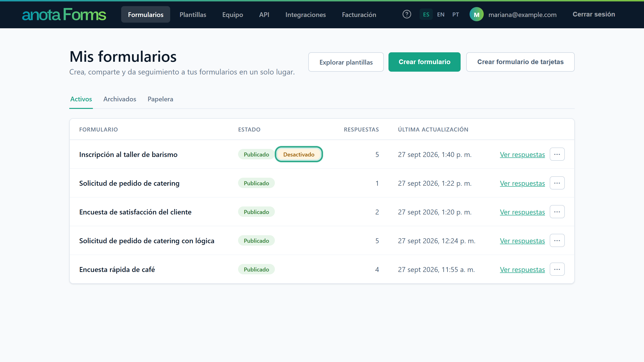The image size is (644, 362).
Task: Click the Última actualización column header
Action: (x=433, y=129)
